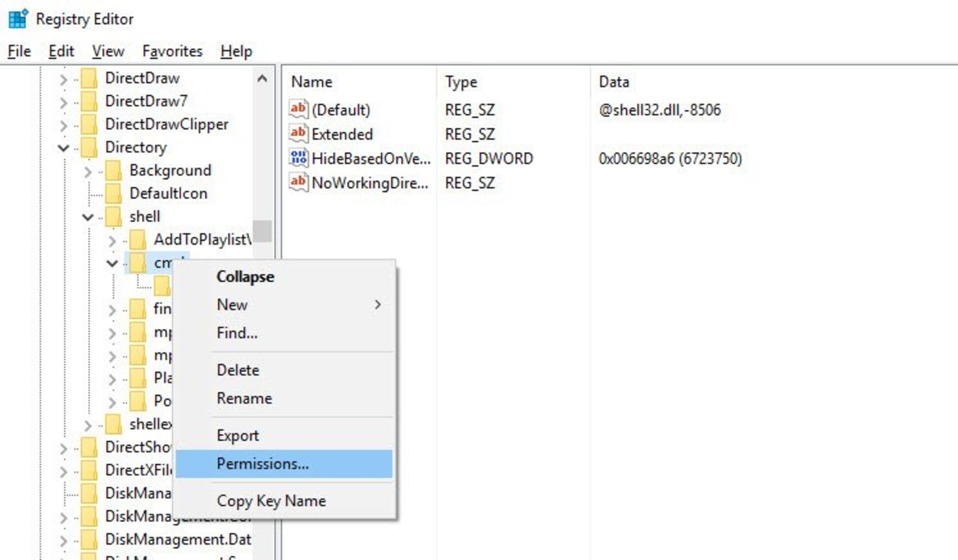The height and width of the screenshot is (560, 958).
Task: Choose Collapse from the context menu
Action: coord(284,277)
